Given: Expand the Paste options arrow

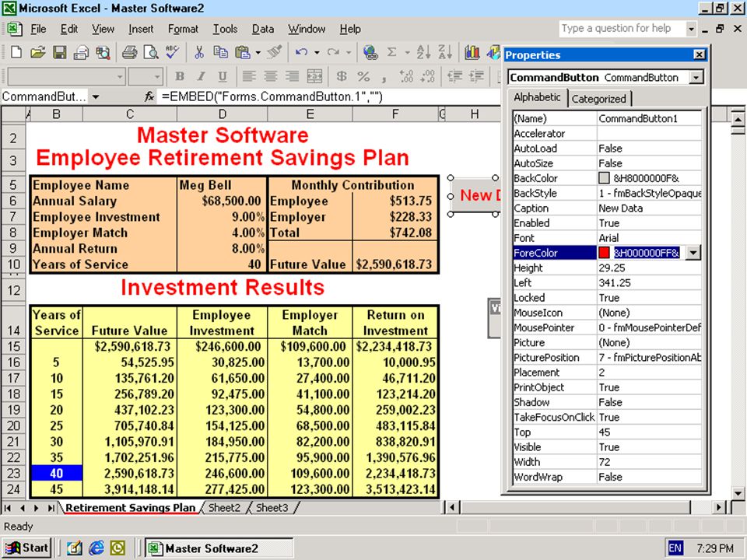Looking at the screenshot, I should pos(258,52).
